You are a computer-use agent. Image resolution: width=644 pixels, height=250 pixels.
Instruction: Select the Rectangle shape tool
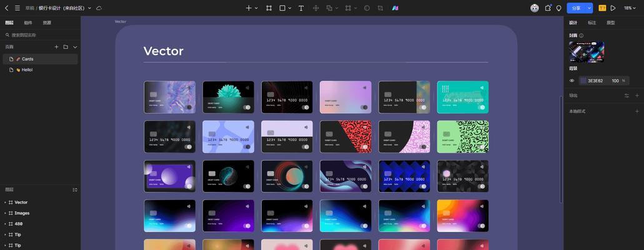[282, 7]
